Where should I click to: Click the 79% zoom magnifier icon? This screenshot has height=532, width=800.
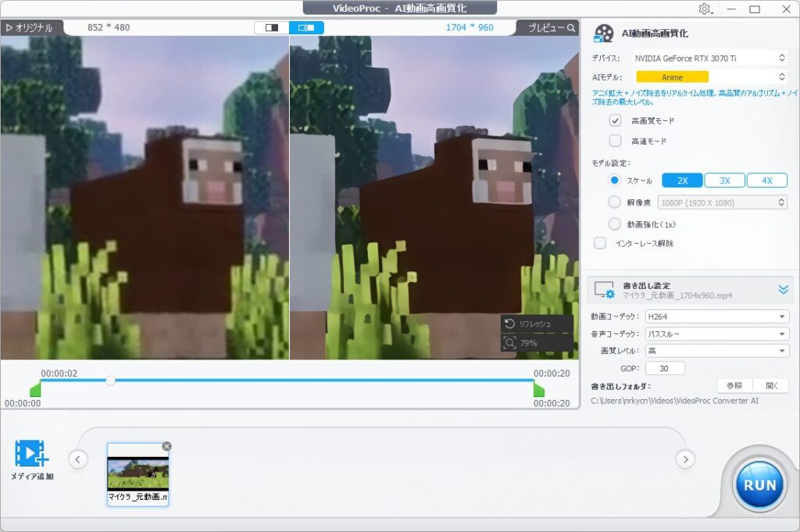point(509,343)
